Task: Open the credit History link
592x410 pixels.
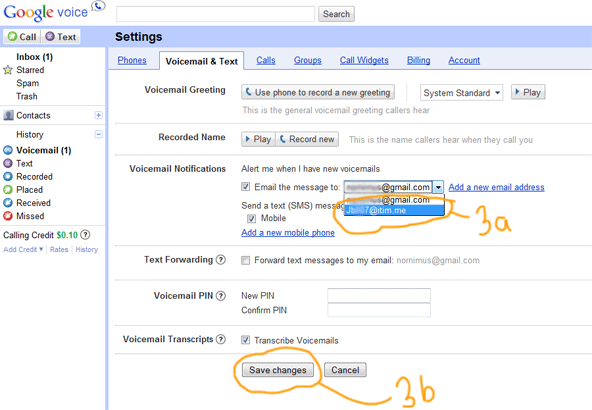Action: pyautogui.click(x=86, y=250)
